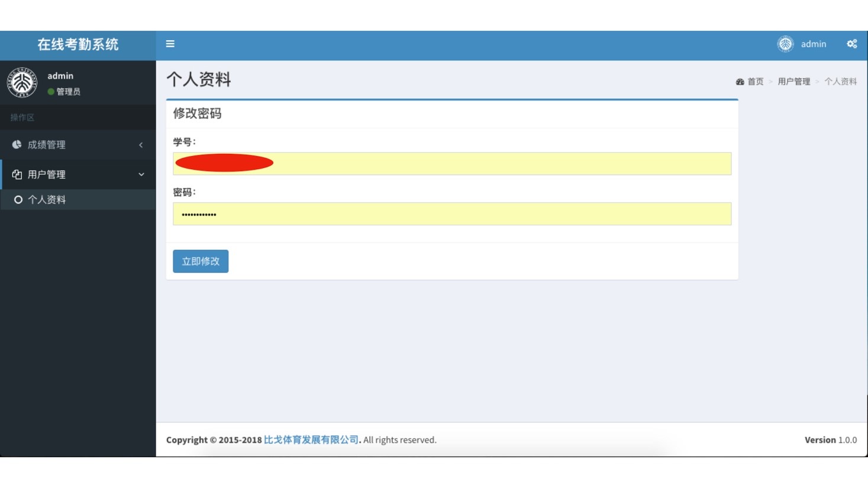The width and height of the screenshot is (868, 488).
Task: Collapse 用户管理 using its down chevron
Action: tap(141, 174)
